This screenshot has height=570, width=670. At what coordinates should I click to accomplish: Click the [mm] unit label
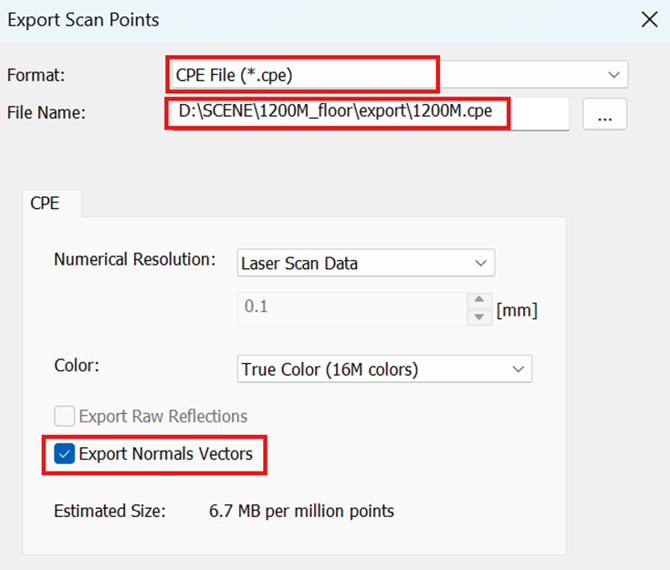[x=516, y=309]
